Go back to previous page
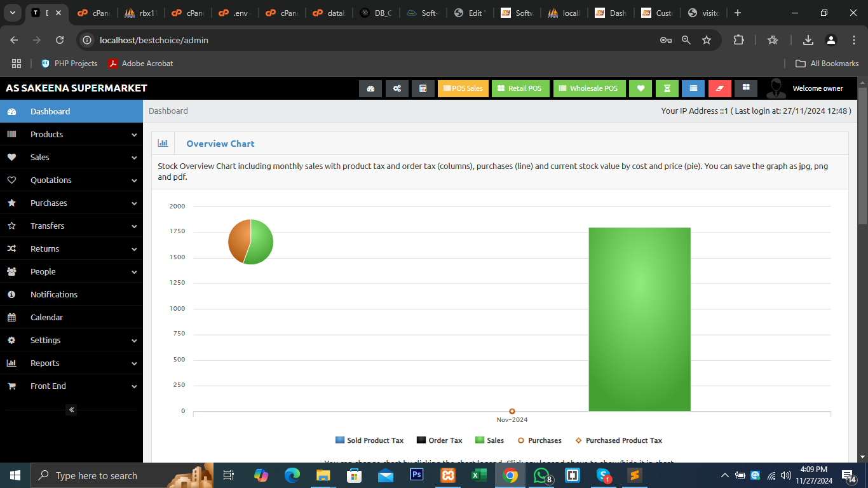Screen dimensions: 868x488 pos(15,40)
